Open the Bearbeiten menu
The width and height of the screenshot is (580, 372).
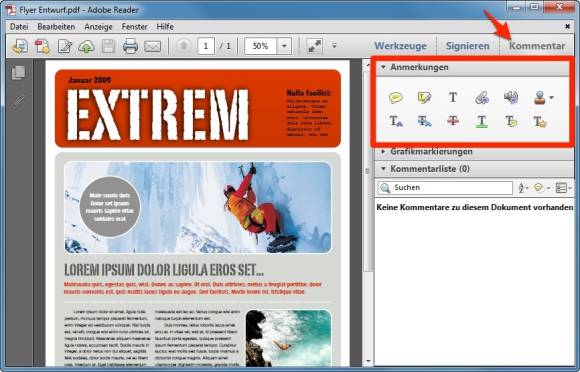(56, 27)
